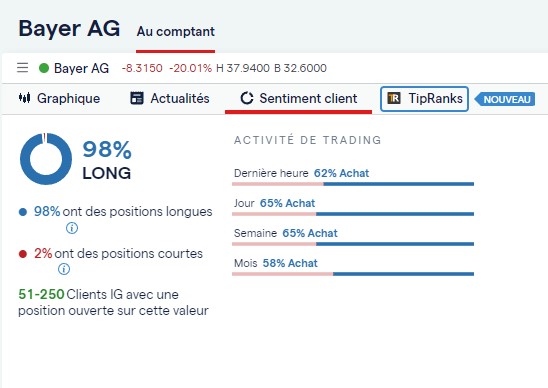
Task: Click the Actualités news icon
Action: (x=137, y=98)
